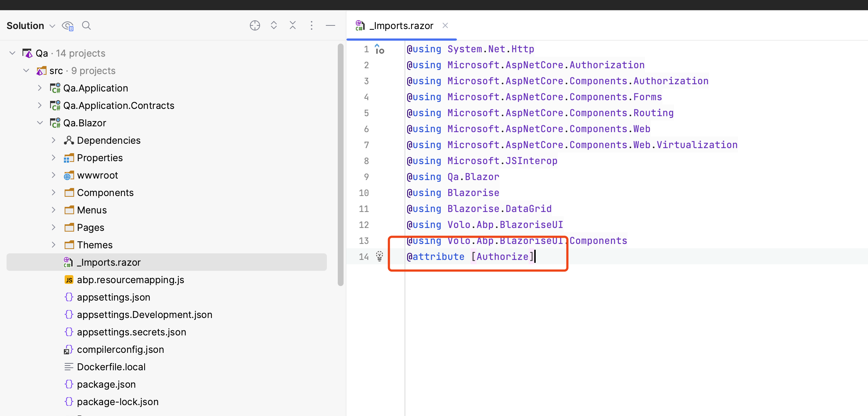Hide the Solution tool window
Screen dimensions: 868x416
pyautogui.click(x=330, y=25)
